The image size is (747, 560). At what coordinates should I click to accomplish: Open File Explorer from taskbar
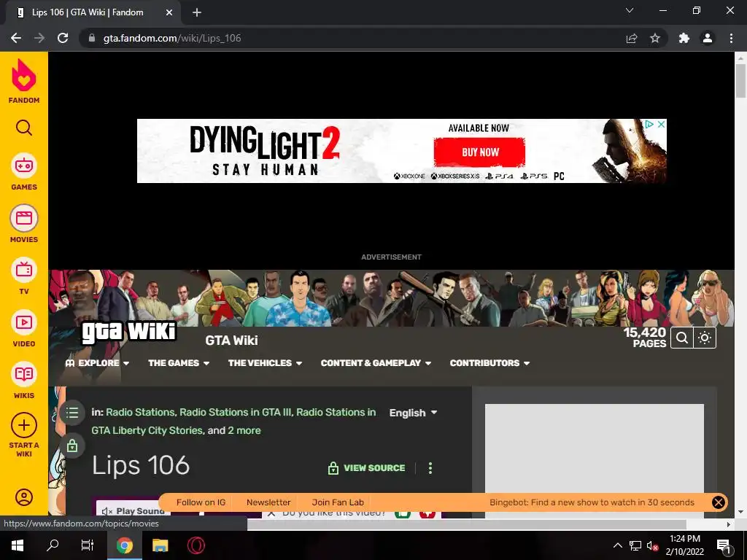(x=160, y=545)
